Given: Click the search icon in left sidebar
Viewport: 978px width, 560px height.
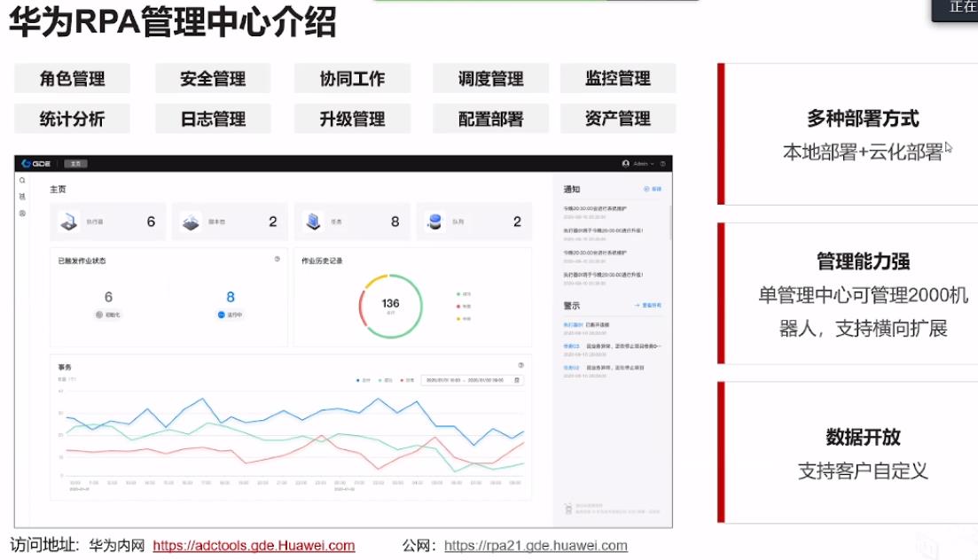Looking at the screenshot, I should click(x=22, y=180).
